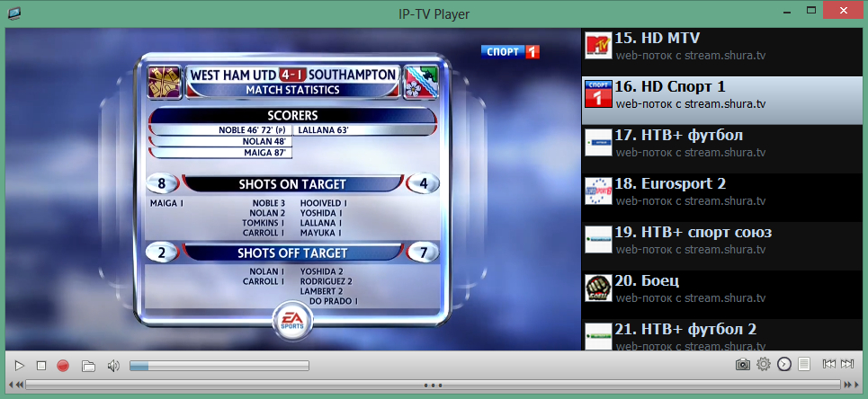This screenshot has width=868, height=399.
Task: Click the НТВ+ футбол channel logo
Action: click(x=598, y=143)
